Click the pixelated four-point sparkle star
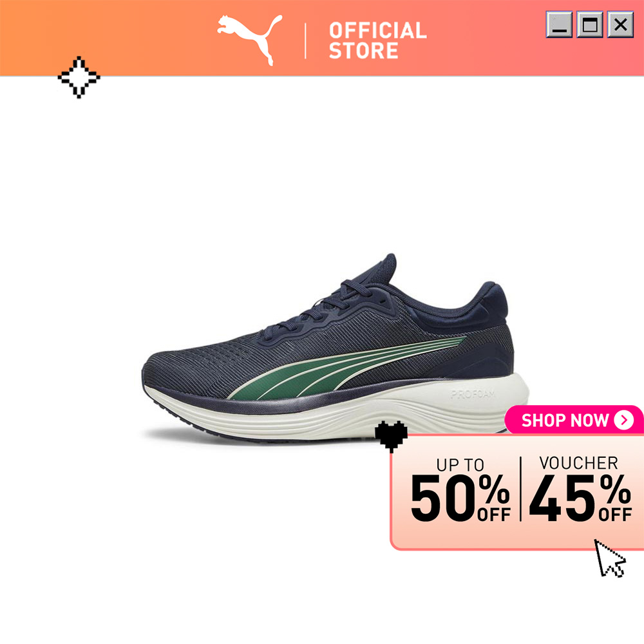644x644 pixels. tap(79, 77)
